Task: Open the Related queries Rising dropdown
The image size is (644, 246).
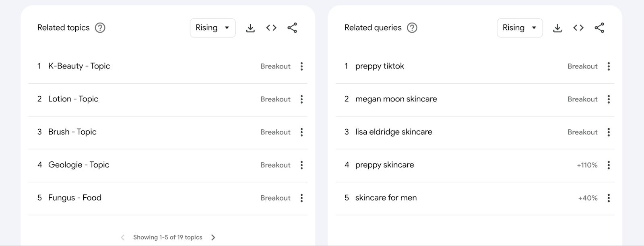Action: click(520, 28)
